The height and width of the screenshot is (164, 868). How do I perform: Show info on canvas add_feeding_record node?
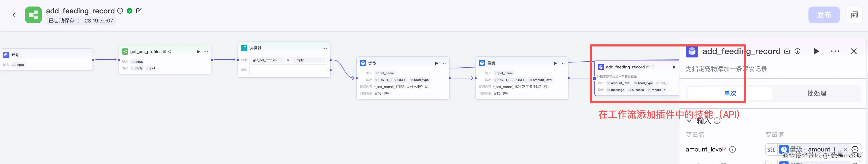click(x=653, y=67)
